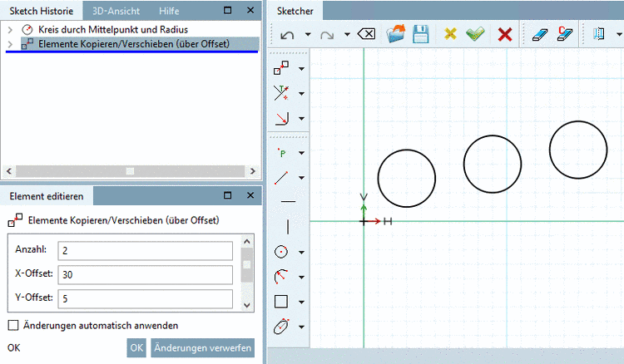Open the Redo history dropdown arrow
The height and width of the screenshot is (364, 624).
click(x=347, y=35)
